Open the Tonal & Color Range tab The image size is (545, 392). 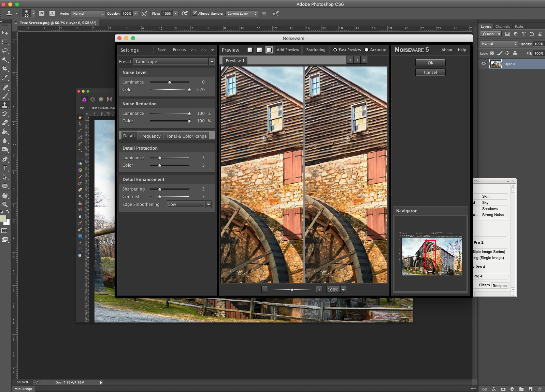click(x=186, y=136)
